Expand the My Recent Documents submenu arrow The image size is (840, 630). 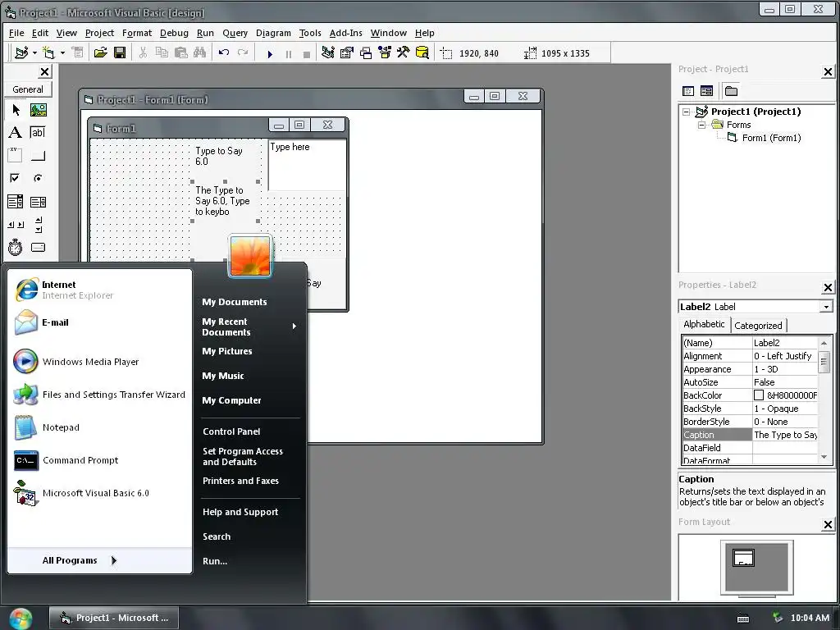tap(294, 326)
